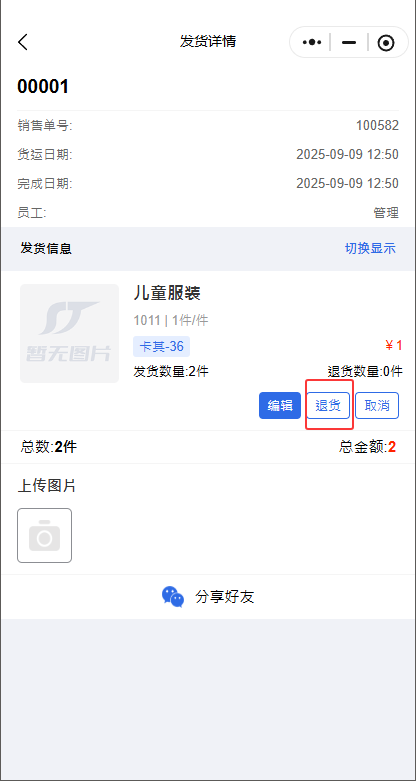The width and height of the screenshot is (416, 781).
Task: Tap the shipment number 00001 heading
Action: 43,87
